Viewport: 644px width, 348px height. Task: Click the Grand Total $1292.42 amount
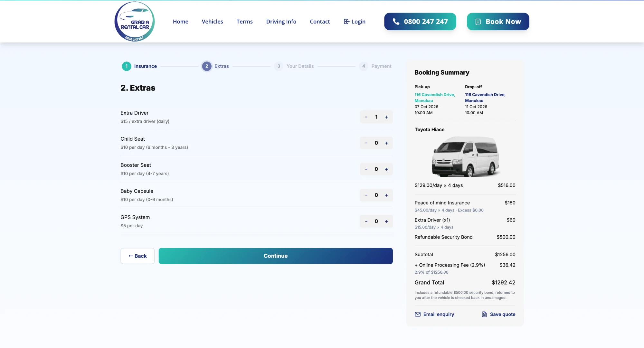(x=503, y=282)
